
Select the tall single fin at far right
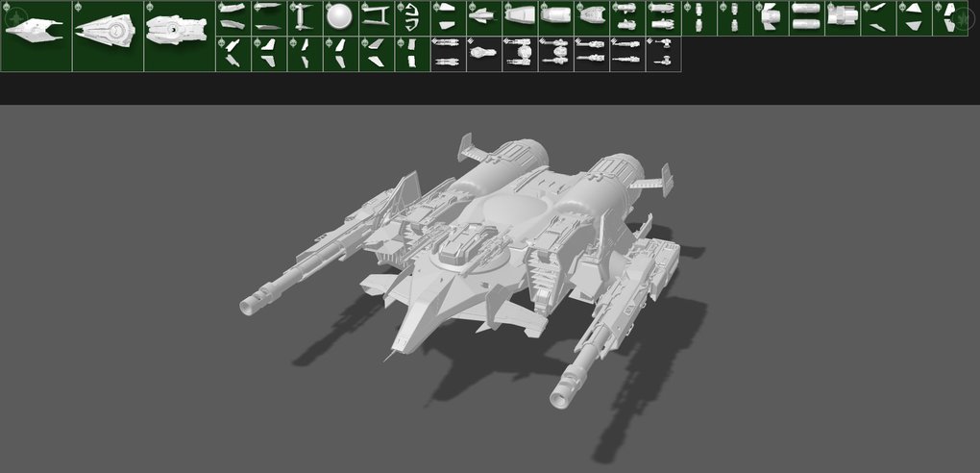click(951, 18)
